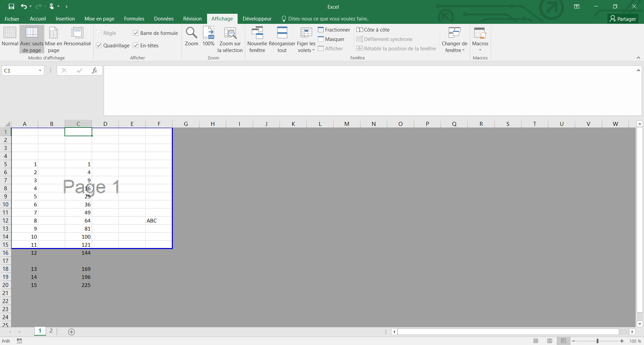The height and width of the screenshot is (345, 644).
Task: Open a Nouvelle fenêtre
Action: pos(257,39)
